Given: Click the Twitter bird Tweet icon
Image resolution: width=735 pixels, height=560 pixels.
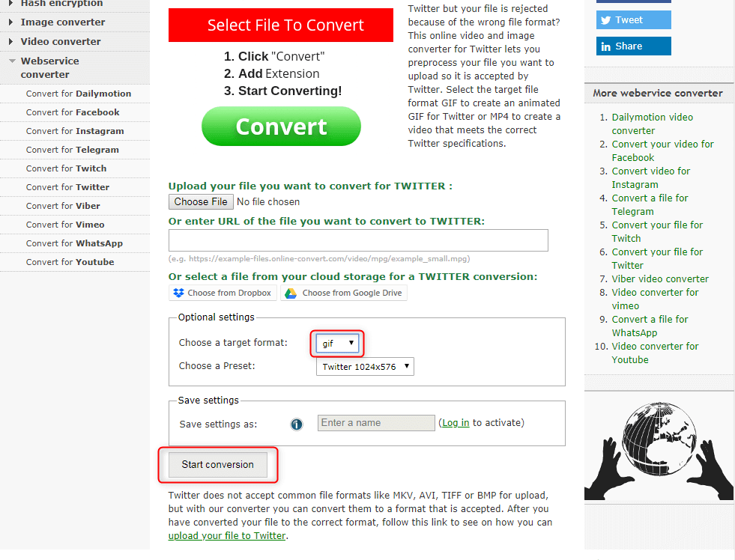Looking at the screenshot, I should (x=605, y=20).
